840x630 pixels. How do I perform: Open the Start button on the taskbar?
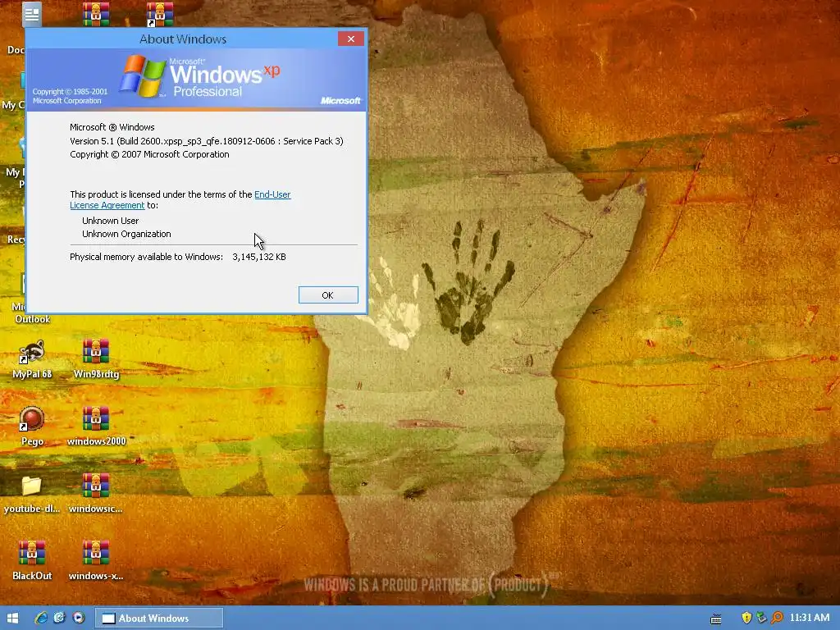click(12, 618)
